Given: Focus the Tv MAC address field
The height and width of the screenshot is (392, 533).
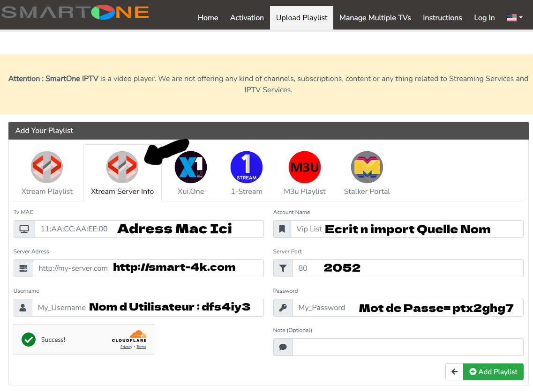Looking at the screenshot, I should click(x=149, y=229).
